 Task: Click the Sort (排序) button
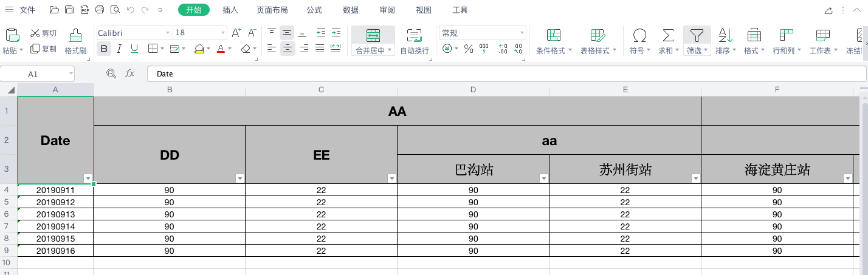(725, 42)
